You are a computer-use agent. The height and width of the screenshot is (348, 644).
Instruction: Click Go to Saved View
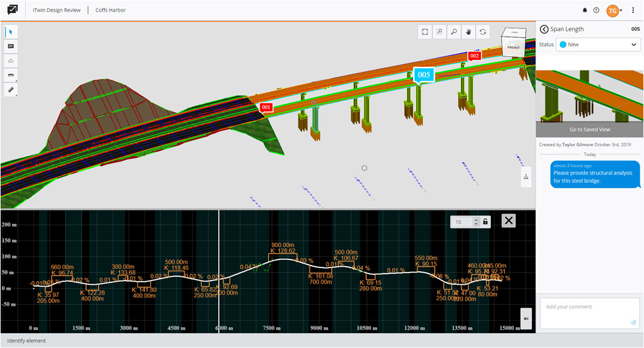point(590,129)
